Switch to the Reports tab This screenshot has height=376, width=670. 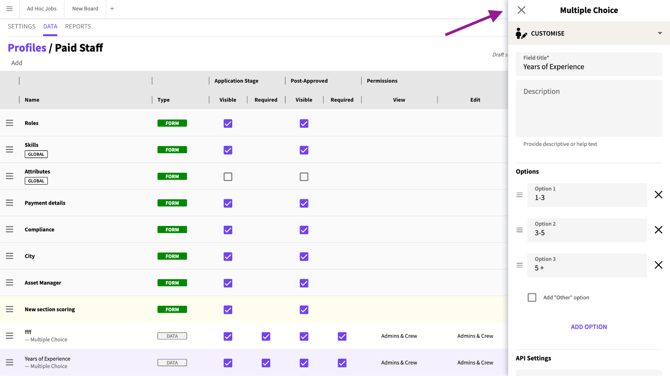point(78,26)
